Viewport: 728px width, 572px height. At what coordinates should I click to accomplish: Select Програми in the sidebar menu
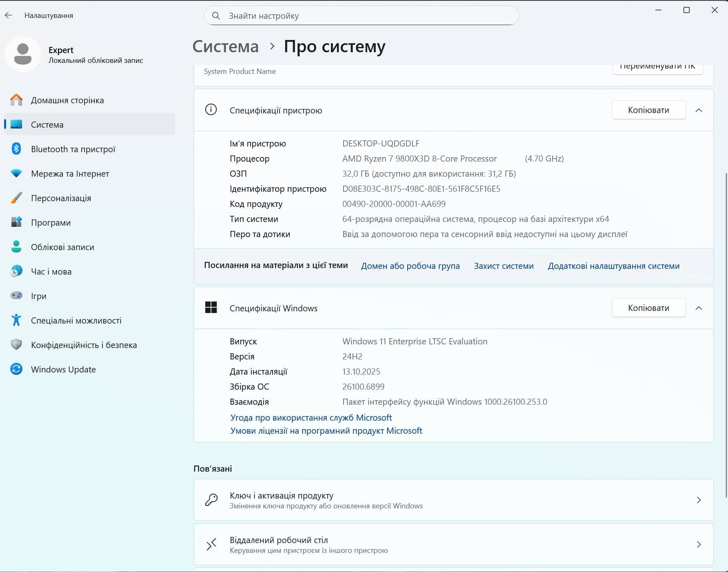point(51,222)
